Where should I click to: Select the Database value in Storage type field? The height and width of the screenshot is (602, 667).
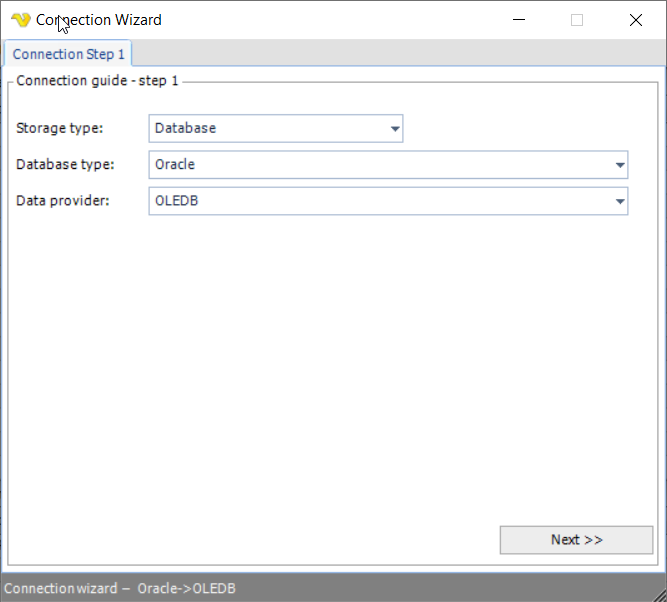point(185,128)
